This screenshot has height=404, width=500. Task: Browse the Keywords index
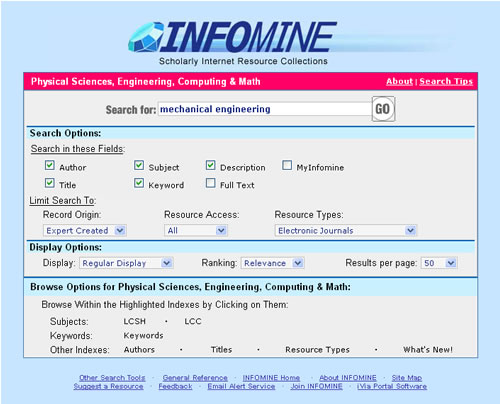click(143, 335)
